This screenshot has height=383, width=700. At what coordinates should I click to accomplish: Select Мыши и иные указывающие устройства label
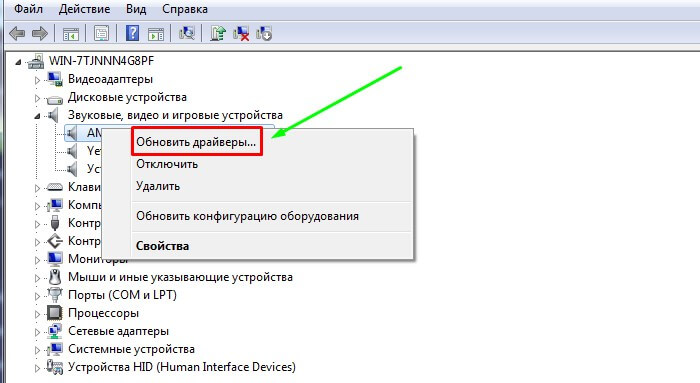[180, 277]
